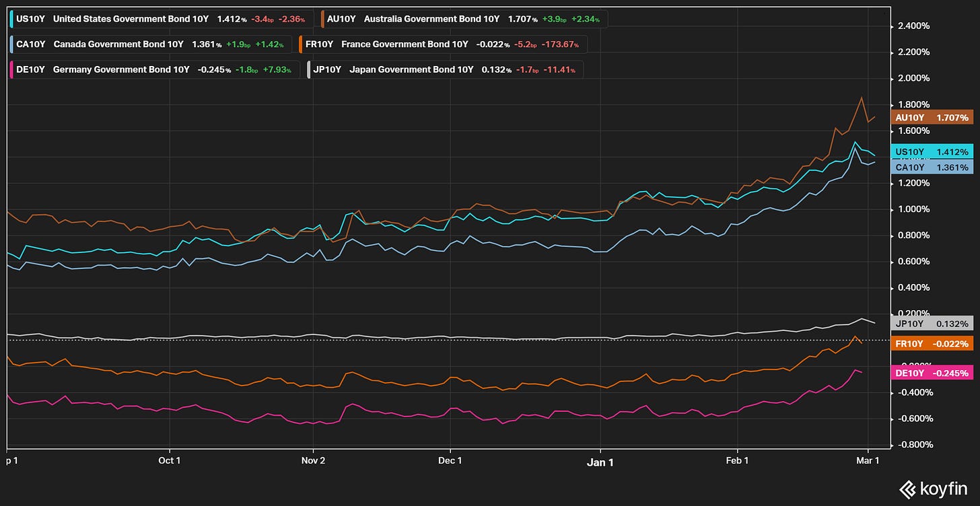Screen dimensions: 980x506
Task: Click the brown color bar beside AU10Y legend
Action: click(x=323, y=19)
